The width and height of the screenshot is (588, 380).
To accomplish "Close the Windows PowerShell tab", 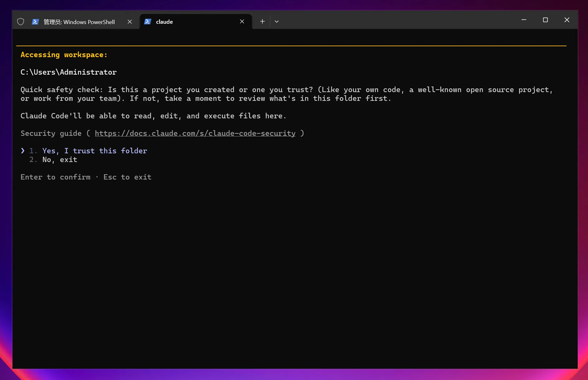I will (x=130, y=22).
